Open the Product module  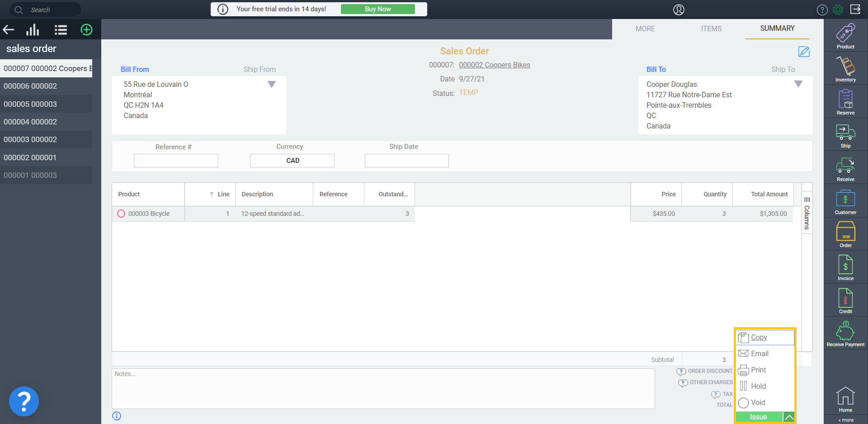pyautogui.click(x=845, y=36)
